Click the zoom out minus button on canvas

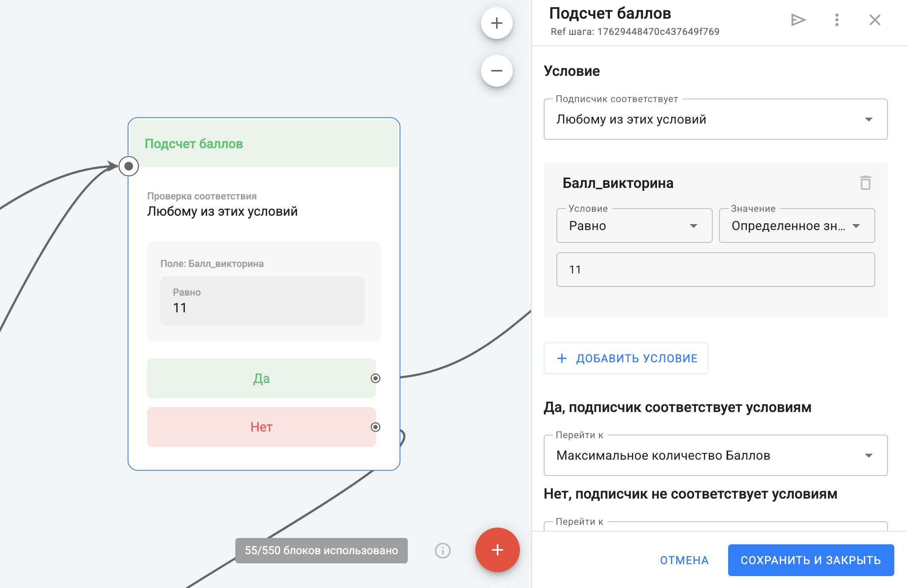(x=496, y=71)
